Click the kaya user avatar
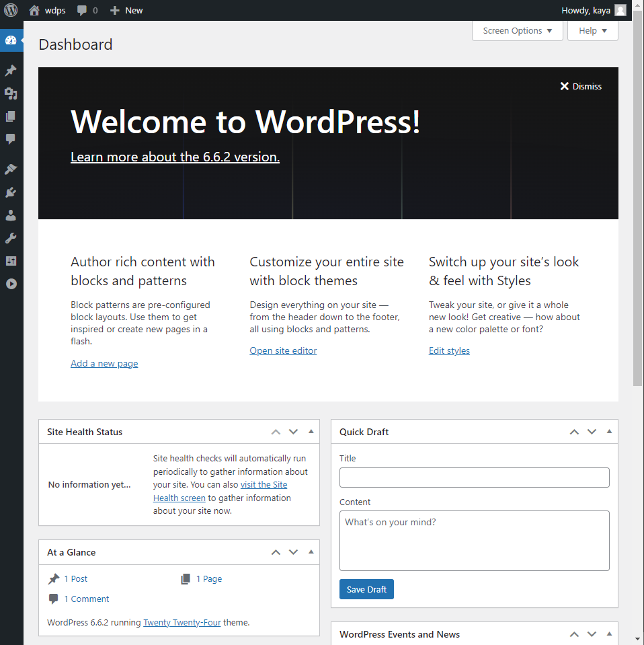This screenshot has width=644, height=645. click(620, 10)
